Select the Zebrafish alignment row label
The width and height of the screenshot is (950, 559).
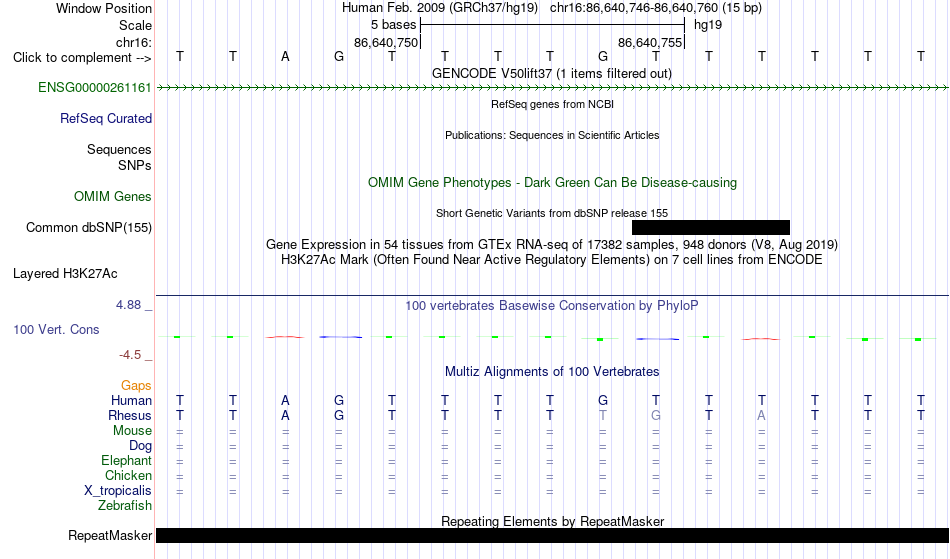tap(125, 506)
